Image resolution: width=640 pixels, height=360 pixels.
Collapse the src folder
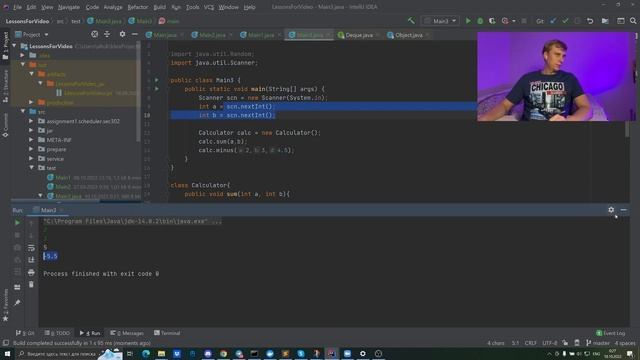(23, 111)
